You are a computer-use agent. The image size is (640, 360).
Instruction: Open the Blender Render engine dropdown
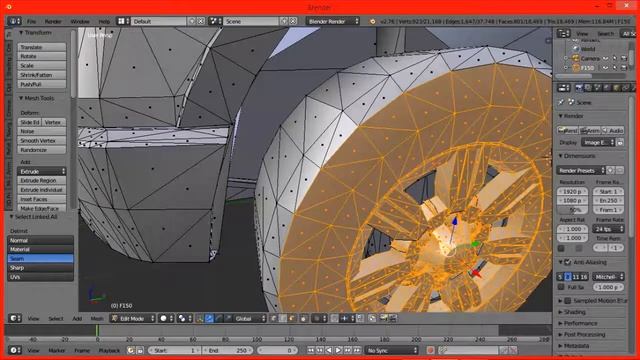[333, 21]
